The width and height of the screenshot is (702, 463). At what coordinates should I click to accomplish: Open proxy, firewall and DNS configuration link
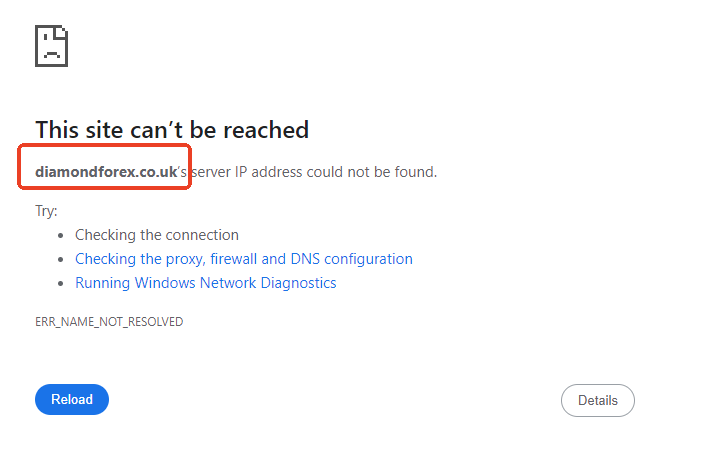[x=243, y=259]
